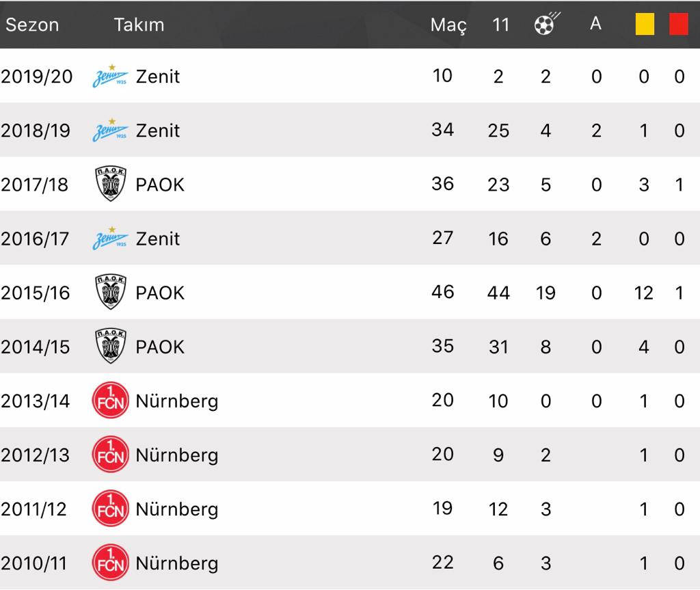Screen dimensions: 700x590
Task: Click the Sezon column header
Action: 32,25
